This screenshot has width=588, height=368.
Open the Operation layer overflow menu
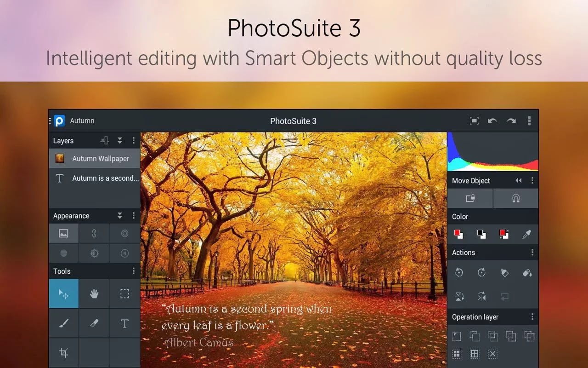point(532,317)
